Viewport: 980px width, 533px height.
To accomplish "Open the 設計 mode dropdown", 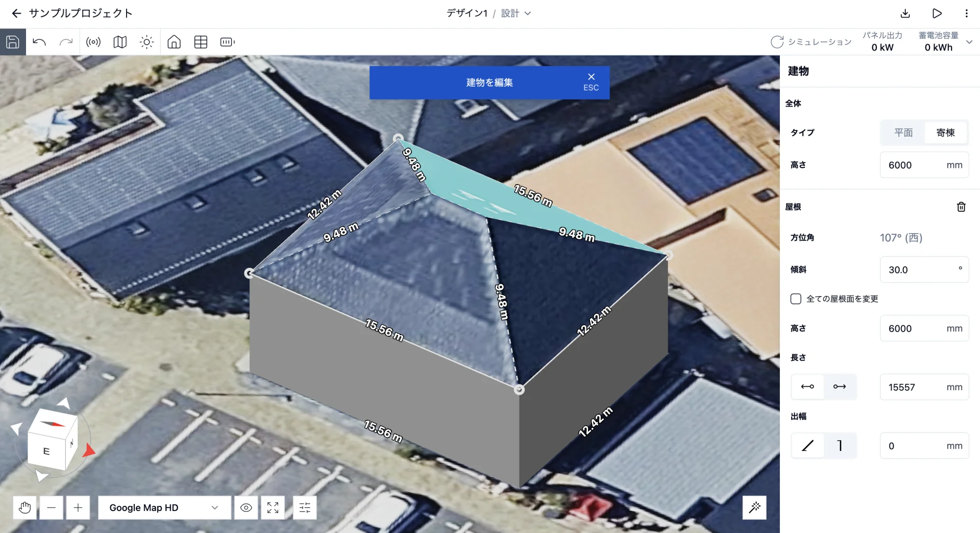I will [x=516, y=13].
